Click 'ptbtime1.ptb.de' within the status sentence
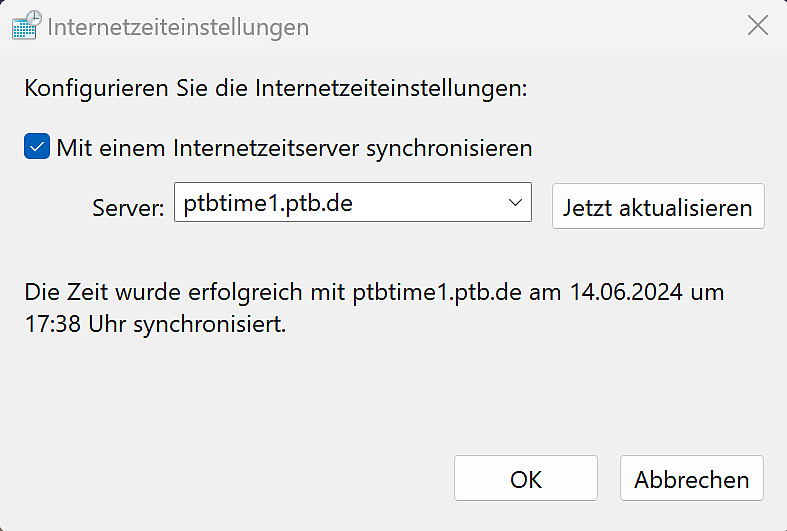The width and height of the screenshot is (787, 531). click(x=437, y=292)
